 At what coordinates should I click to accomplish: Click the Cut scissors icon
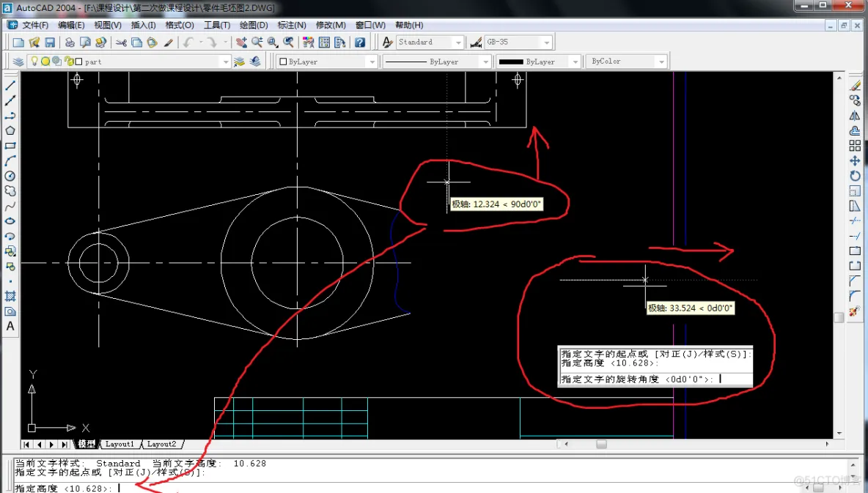coord(121,42)
